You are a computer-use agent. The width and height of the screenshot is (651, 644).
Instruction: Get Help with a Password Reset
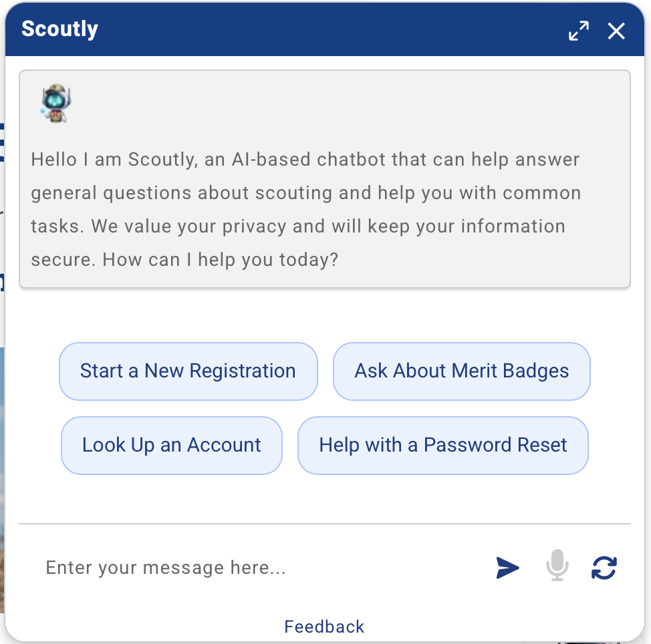443,446
